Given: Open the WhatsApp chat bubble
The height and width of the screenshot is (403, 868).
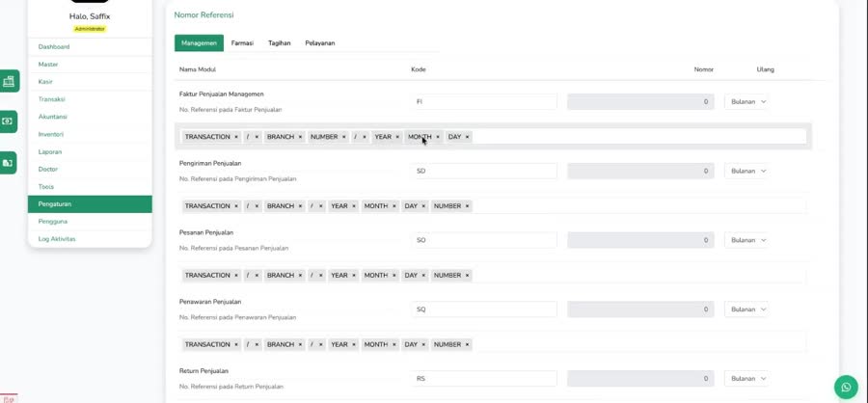Looking at the screenshot, I should click(x=845, y=387).
